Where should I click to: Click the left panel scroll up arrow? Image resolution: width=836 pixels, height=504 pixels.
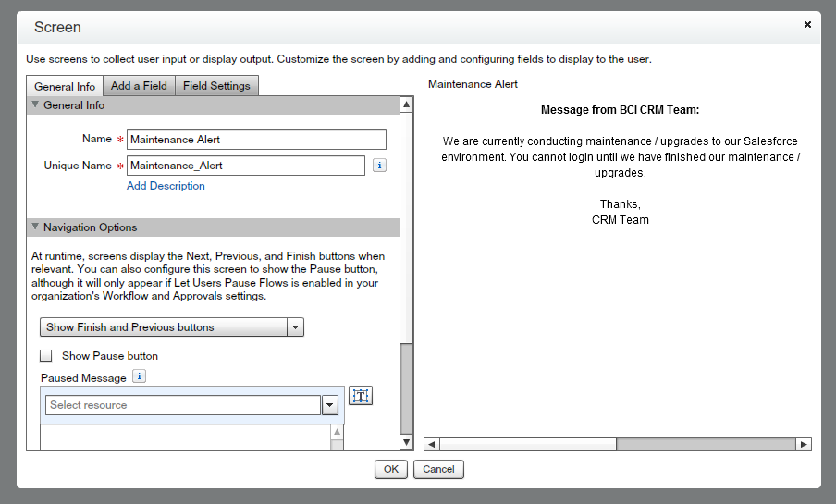[406, 104]
